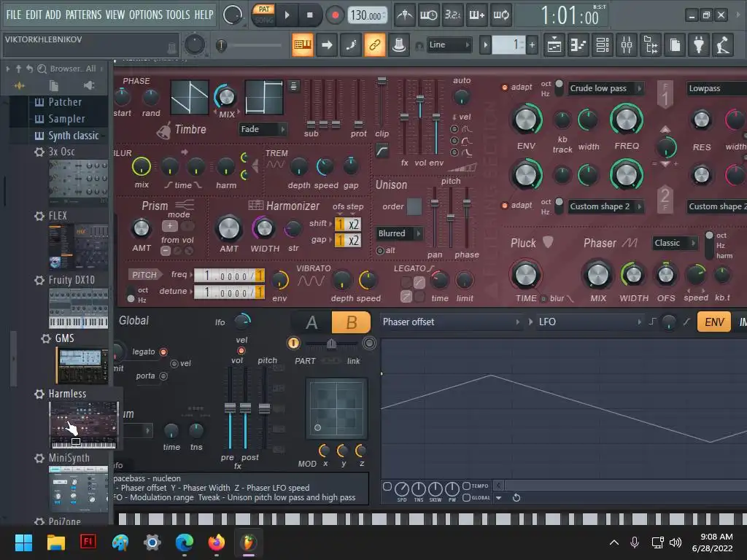
Task: Click the Play button in transport
Action: tap(287, 15)
